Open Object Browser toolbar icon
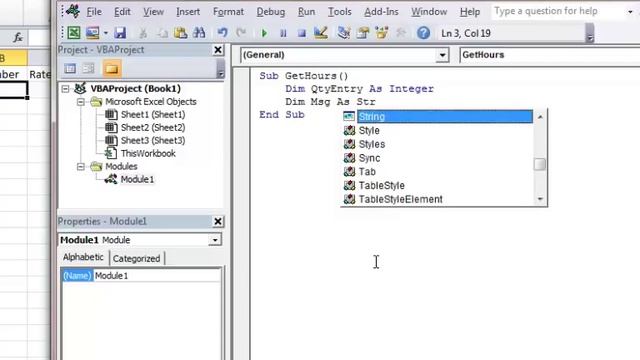 point(382,33)
